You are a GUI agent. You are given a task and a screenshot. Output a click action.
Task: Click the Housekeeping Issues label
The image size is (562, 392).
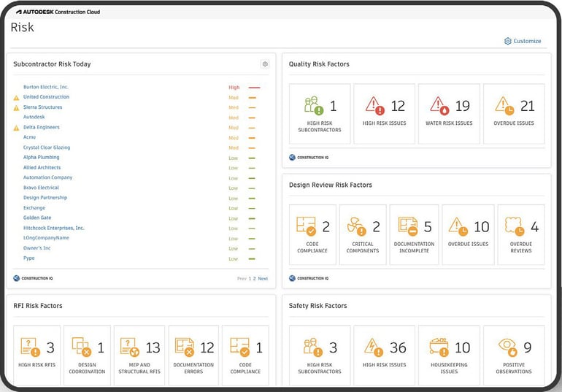pyautogui.click(x=449, y=368)
